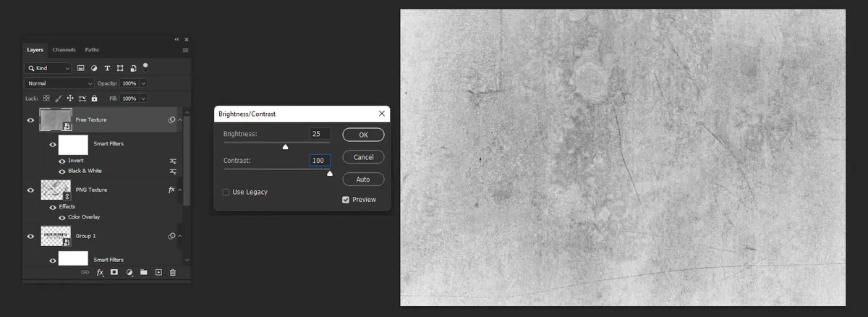Lock position move icon
The image size is (868, 317).
tap(70, 98)
